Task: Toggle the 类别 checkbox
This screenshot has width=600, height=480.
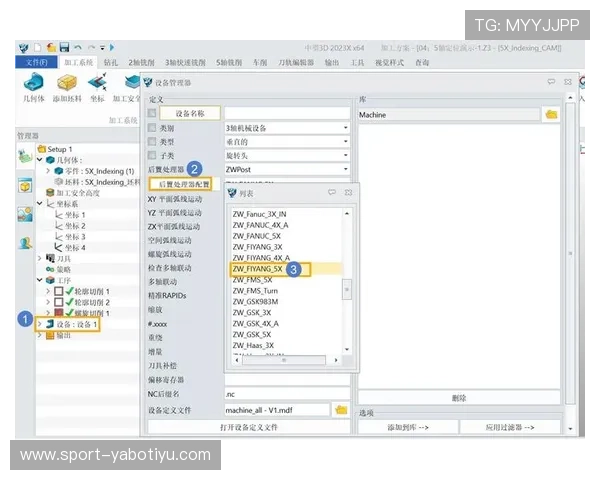Action: click(153, 128)
